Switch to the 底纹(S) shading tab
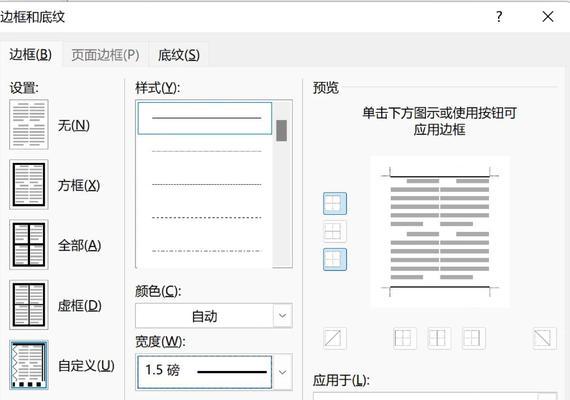Screen dimensions: 570x400 coord(178,55)
